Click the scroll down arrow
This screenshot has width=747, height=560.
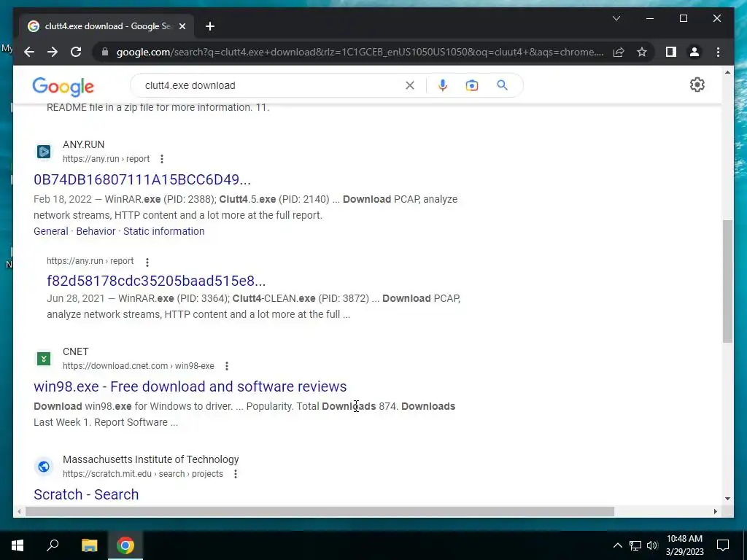tap(727, 499)
